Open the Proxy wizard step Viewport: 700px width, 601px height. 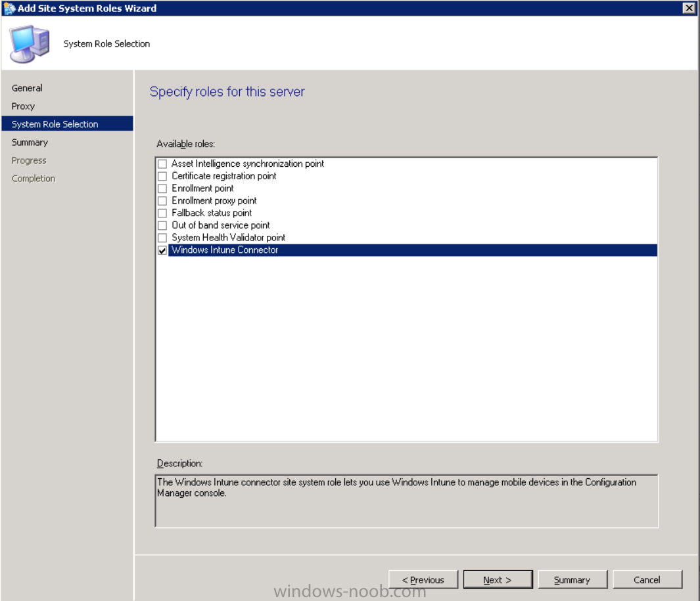pyautogui.click(x=23, y=106)
